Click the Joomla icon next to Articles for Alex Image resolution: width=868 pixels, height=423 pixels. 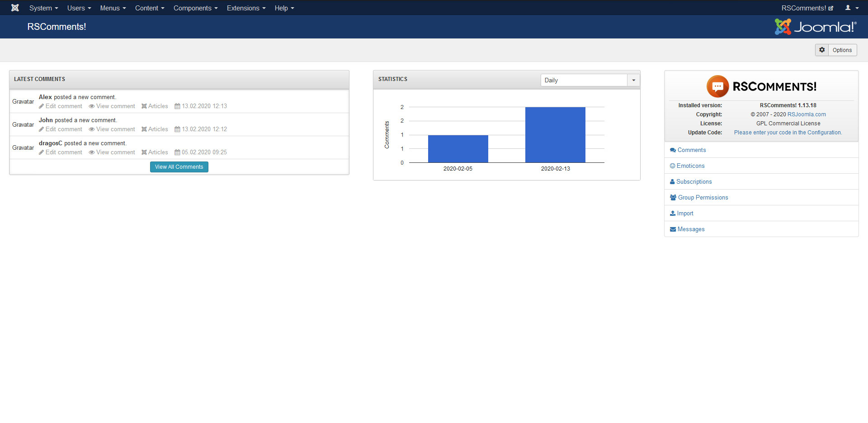click(144, 106)
